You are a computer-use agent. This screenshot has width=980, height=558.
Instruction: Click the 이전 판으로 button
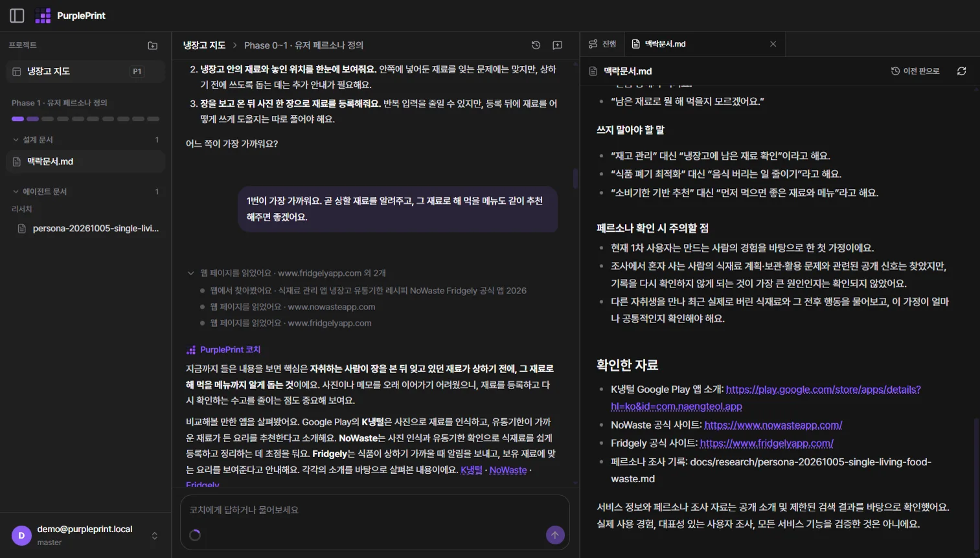coord(915,71)
